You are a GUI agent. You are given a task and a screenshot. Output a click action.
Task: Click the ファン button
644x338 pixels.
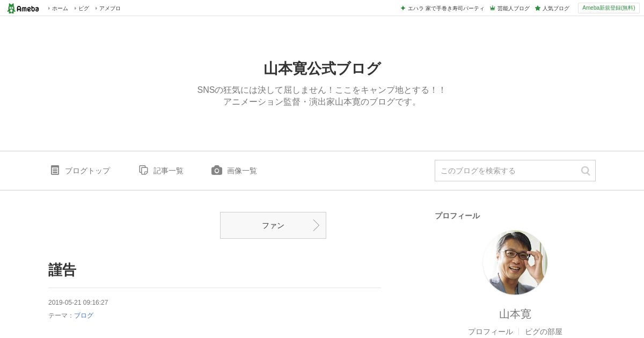pos(273,225)
